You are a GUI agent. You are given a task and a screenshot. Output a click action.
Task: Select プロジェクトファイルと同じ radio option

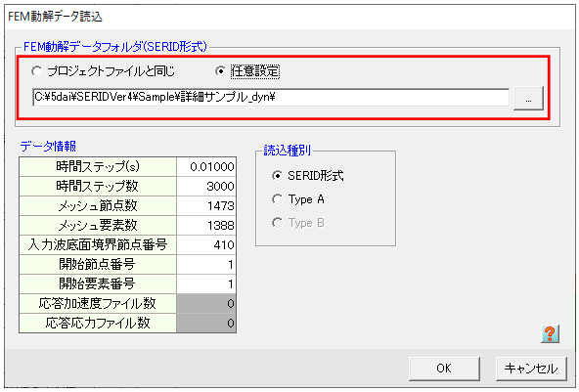point(103,70)
